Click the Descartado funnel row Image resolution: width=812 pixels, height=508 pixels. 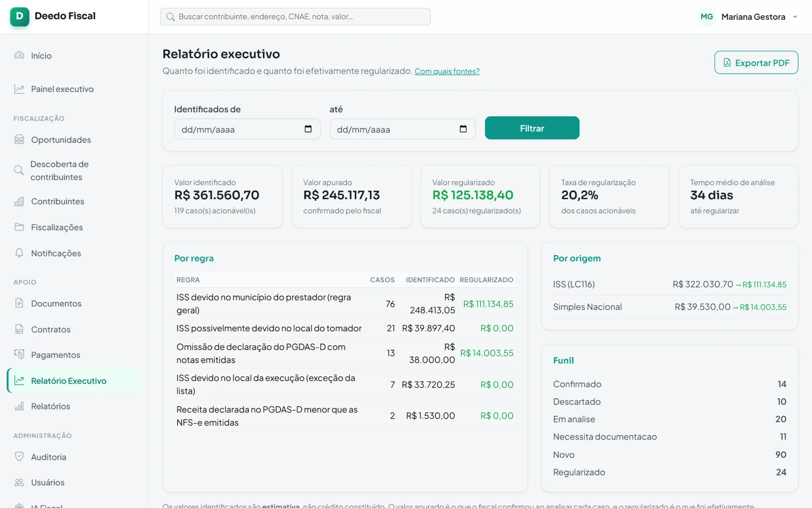click(670, 401)
